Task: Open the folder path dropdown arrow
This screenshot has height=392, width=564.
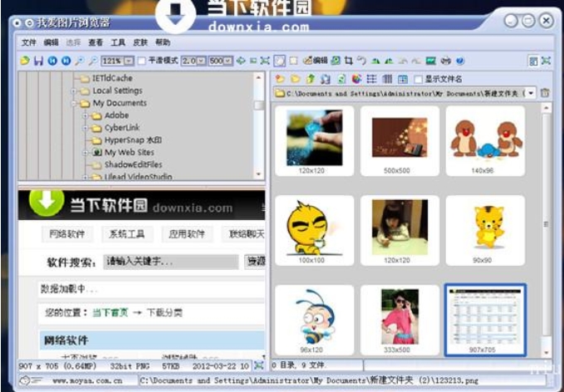Action: [531, 93]
